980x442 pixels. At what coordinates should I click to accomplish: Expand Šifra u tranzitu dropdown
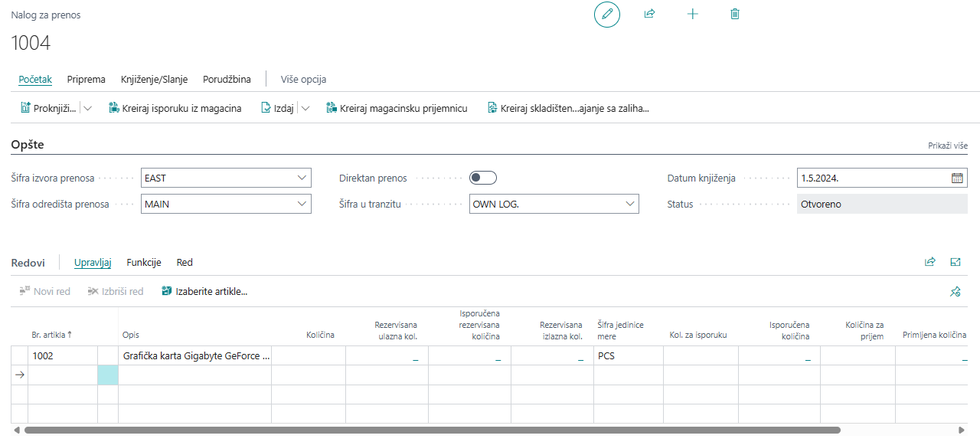click(629, 205)
